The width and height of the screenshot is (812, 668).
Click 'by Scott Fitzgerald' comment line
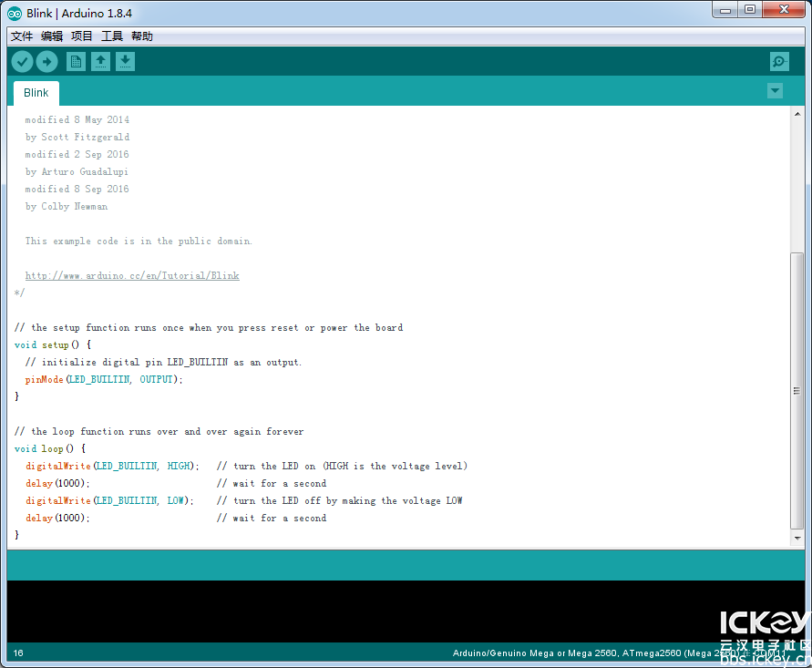[77, 138]
